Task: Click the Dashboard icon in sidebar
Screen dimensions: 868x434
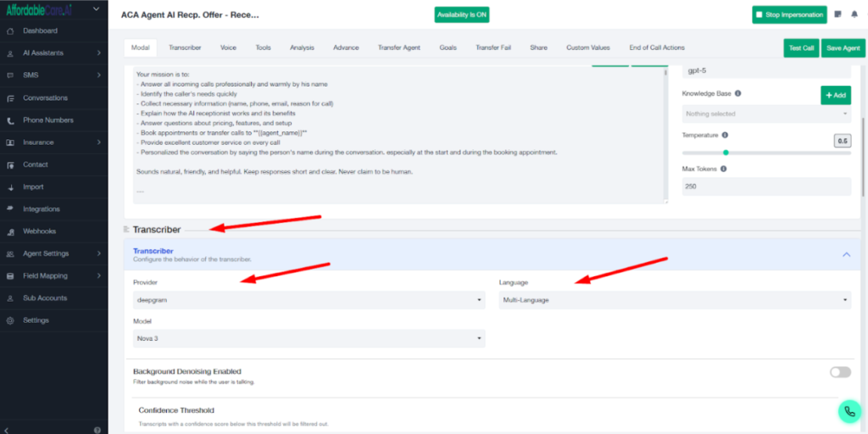Action: (x=10, y=31)
